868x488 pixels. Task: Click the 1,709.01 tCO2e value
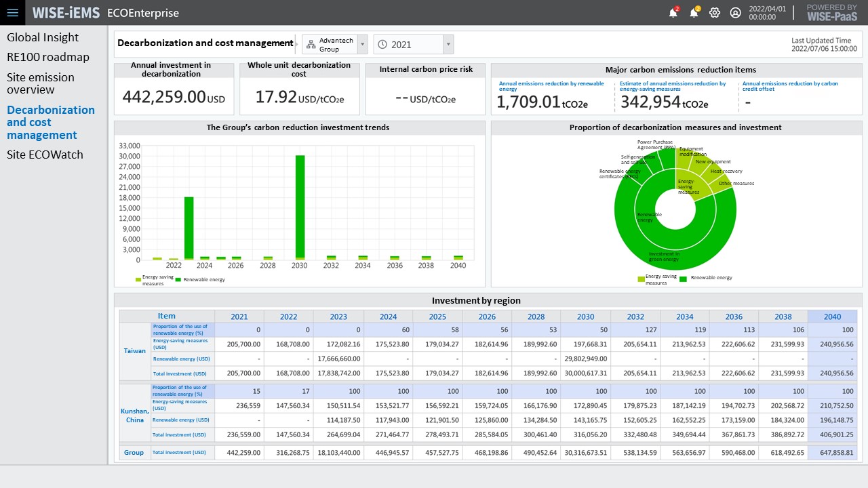coord(542,102)
